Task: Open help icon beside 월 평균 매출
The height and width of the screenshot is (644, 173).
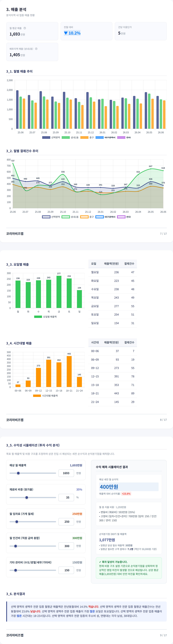Action: tap(25, 28)
